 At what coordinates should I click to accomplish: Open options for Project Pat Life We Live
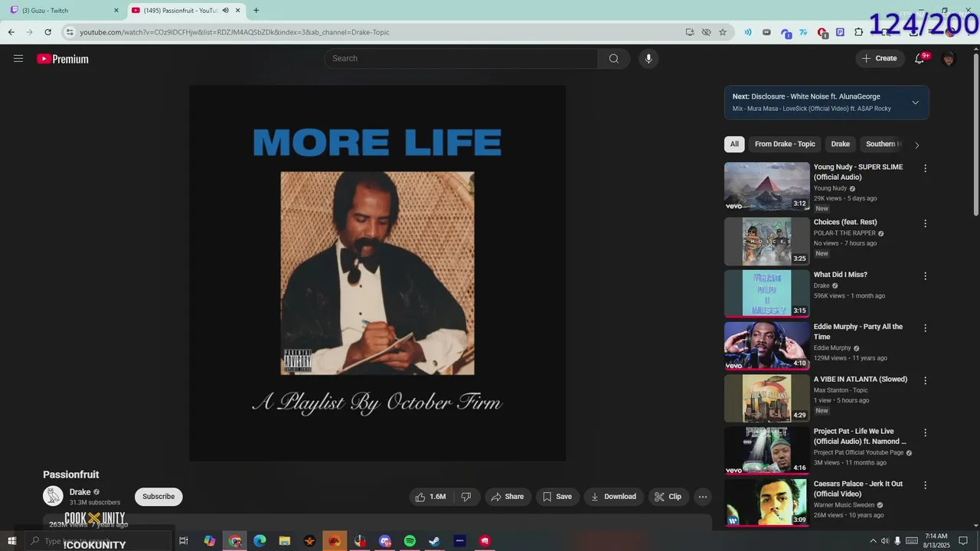tap(925, 432)
